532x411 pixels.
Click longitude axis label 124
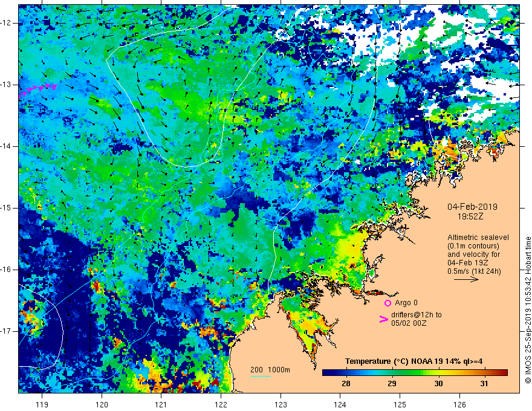pyautogui.click(x=340, y=404)
